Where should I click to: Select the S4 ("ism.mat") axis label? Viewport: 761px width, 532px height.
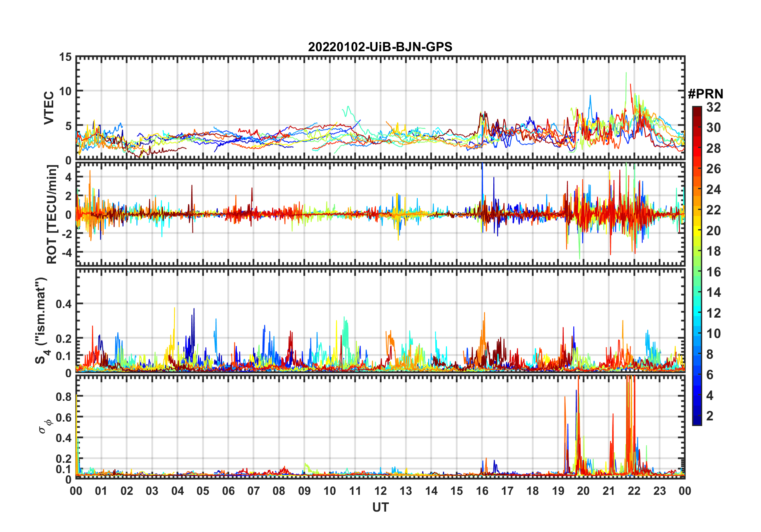[42, 321]
